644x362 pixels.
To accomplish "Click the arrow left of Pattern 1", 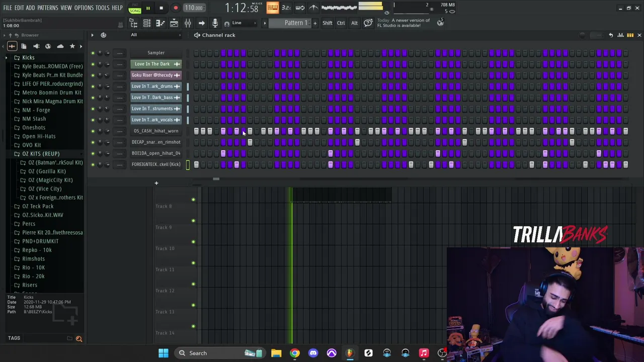I will [x=265, y=23].
